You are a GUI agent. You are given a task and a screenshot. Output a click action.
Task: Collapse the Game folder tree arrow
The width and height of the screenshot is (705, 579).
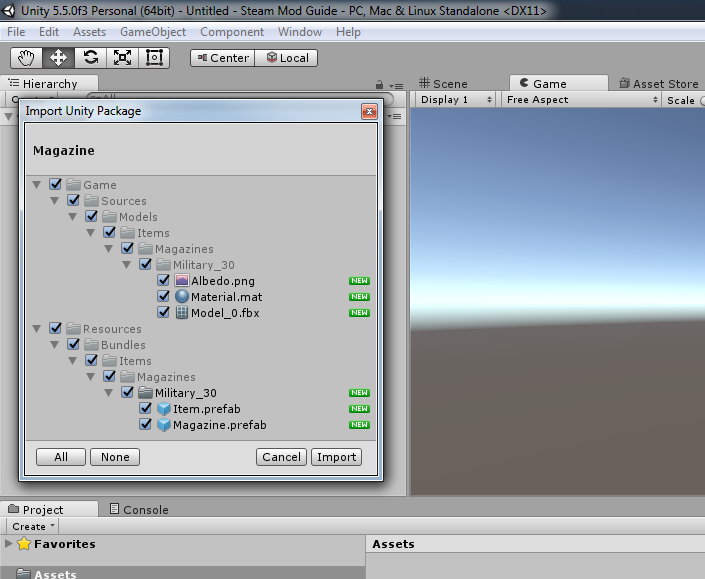click(x=37, y=185)
